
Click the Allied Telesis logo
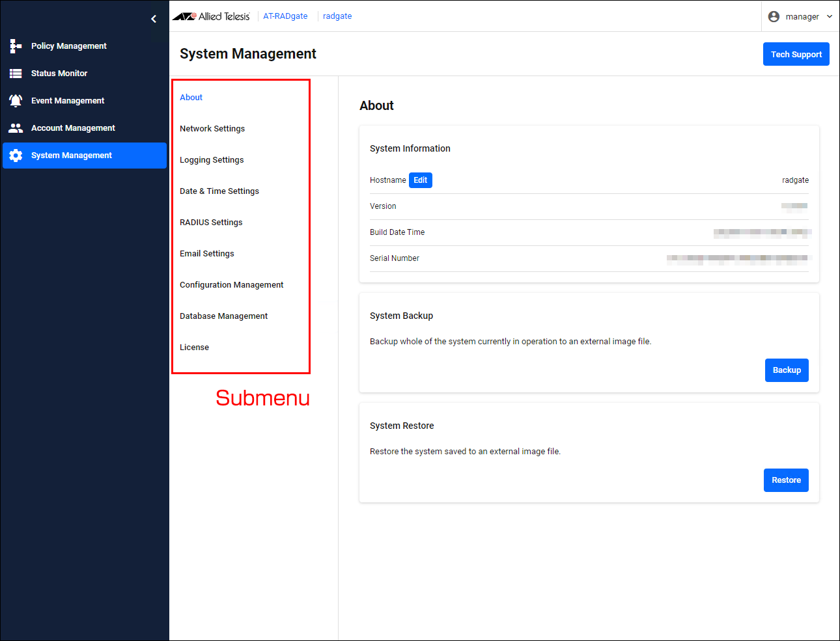(211, 16)
